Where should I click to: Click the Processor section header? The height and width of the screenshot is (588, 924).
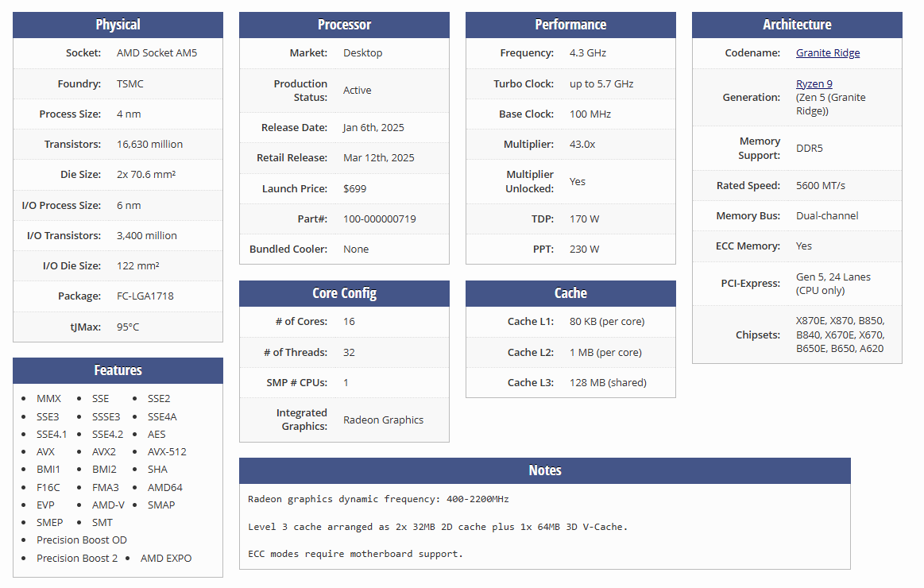pos(344,25)
